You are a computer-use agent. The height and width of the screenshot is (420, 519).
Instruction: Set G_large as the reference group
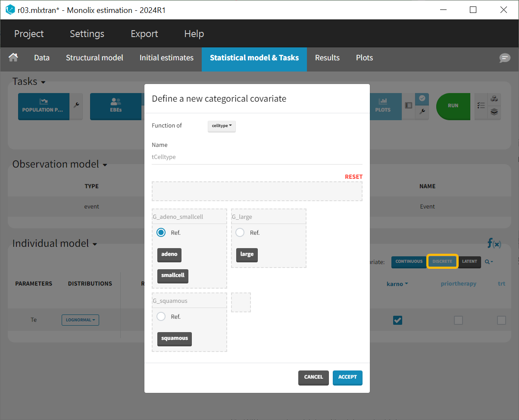[x=240, y=233]
